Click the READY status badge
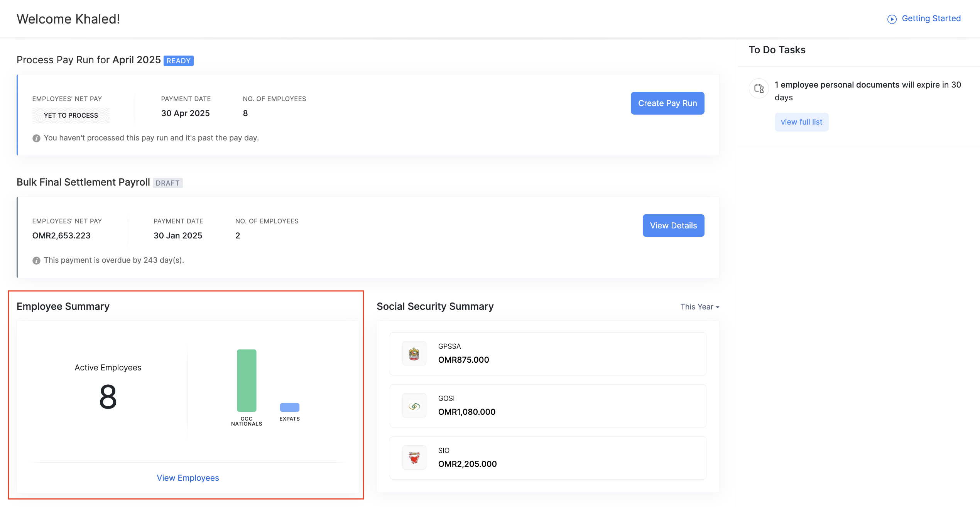This screenshot has width=980, height=507. [x=178, y=61]
